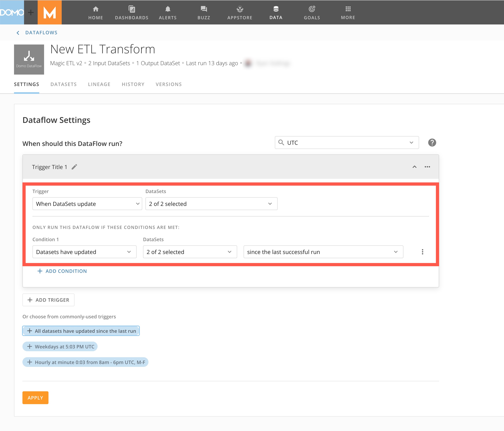Image resolution: width=504 pixels, height=431 pixels.
Task: Open Buzz chat icon
Action: (x=204, y=12)
